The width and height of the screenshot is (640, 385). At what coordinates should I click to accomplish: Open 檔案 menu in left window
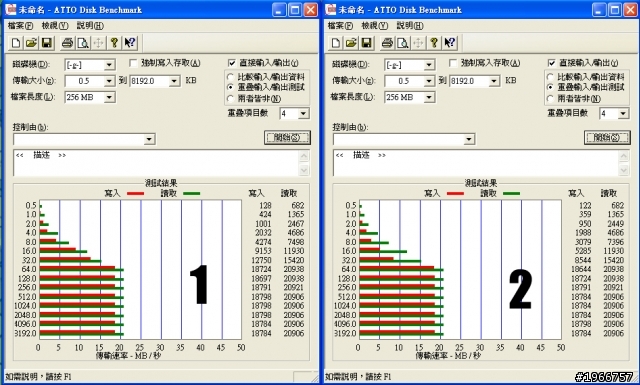(20, 26)
